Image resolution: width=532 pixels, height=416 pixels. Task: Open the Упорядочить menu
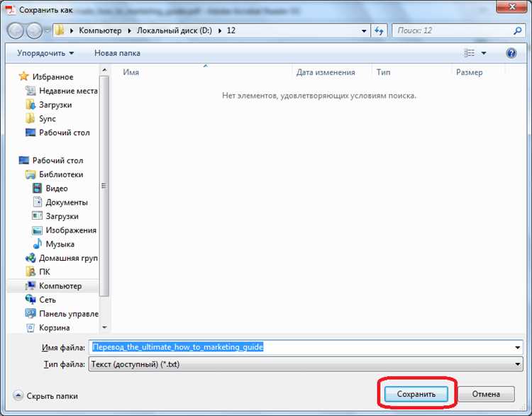pos(45,53)
